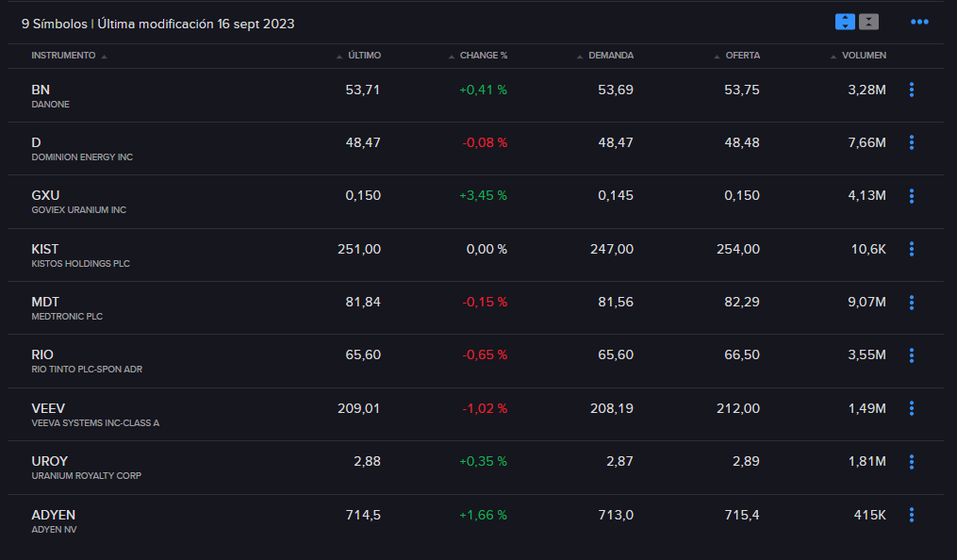Image resolution: width=957 pixels, height=560 pixels.
Task: Open options menu for ADYEN row
Action: (x=912, y=515)
